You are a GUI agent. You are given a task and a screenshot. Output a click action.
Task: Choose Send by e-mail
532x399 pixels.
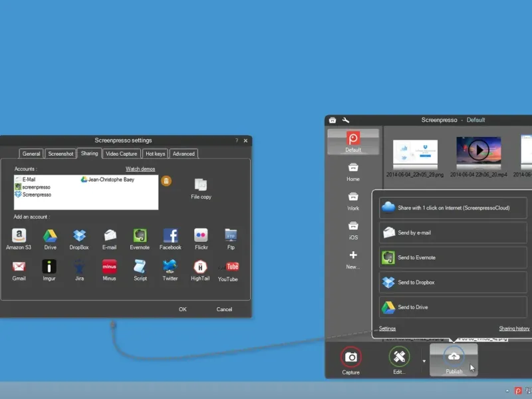(x=453, y=232)
